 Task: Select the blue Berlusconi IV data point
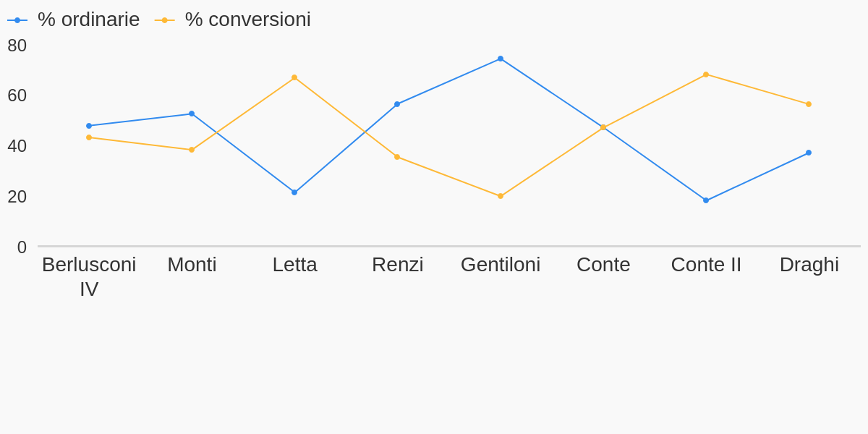(x=89, y=126)
